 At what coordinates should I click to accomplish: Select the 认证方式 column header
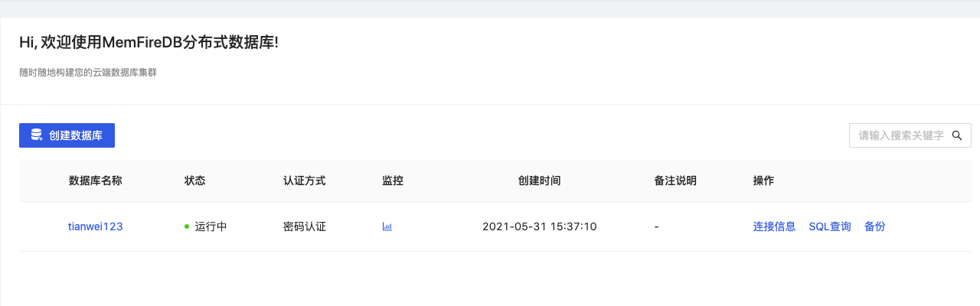pos(305,181)
